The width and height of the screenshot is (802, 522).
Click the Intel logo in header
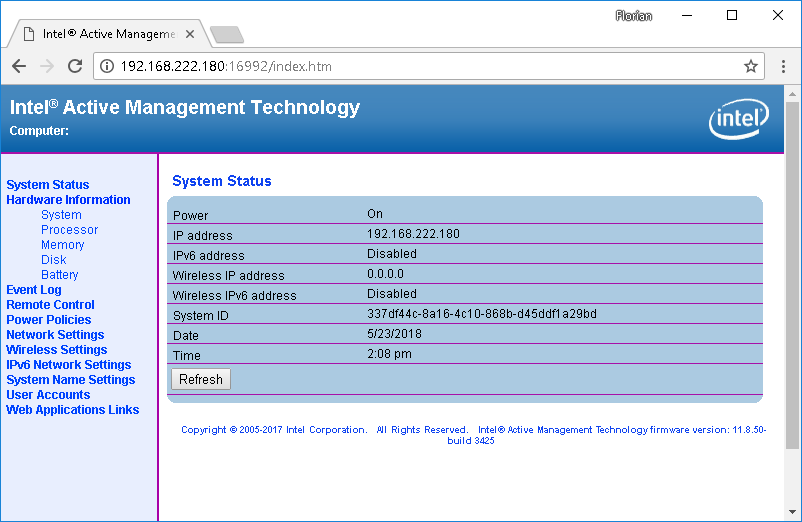[x=739, y=119]
